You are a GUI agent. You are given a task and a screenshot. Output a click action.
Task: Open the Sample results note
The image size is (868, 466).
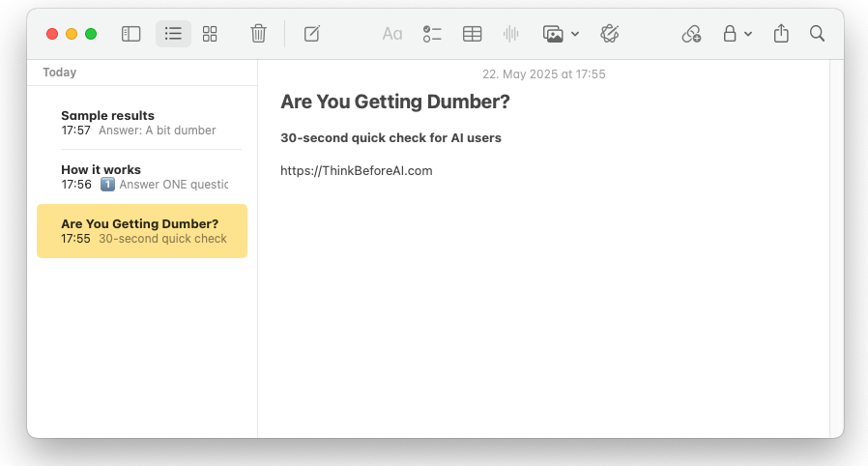[142, 123]
